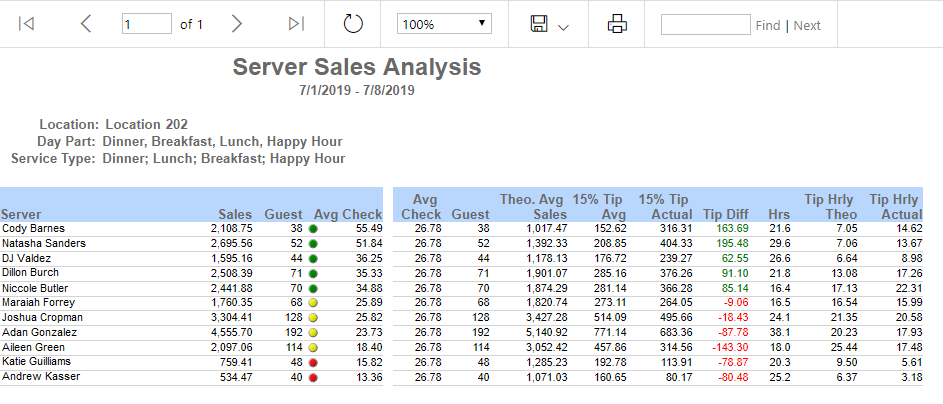Click Joshua Cropman yellow status dot
The width and height of the screenshot is (943, 404).
(x=313, y=318)
